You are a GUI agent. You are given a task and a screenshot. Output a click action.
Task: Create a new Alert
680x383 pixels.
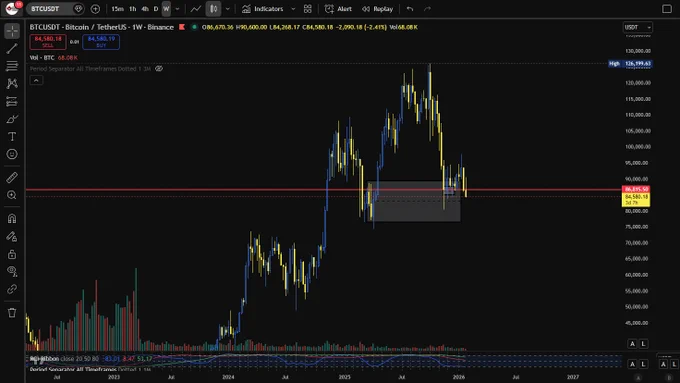pos(338,9)
